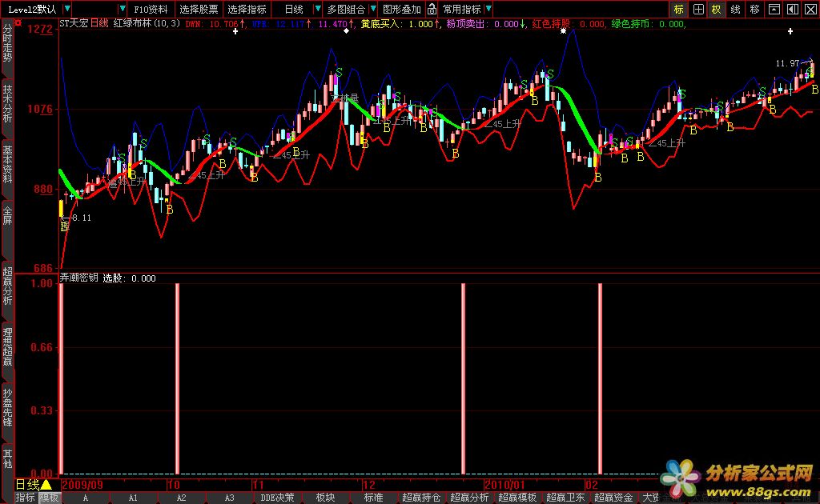The image size is (820, 504).
Task: Click the F10资料 button
Action: 151,10
